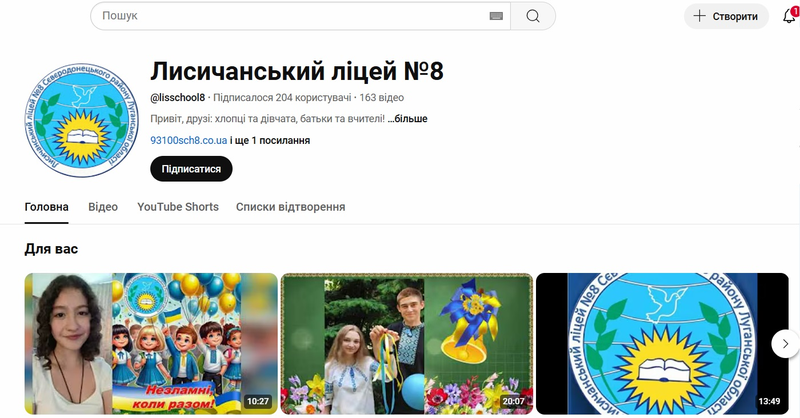Play the 10:27 video with balloons thumbnail

[151, 343]
